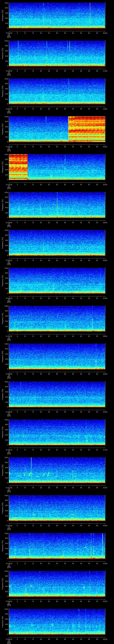Viewport: 114px width, 644px height.
Task: Select the 12:32:00 start time label
Action: pyautogui.click(x=9, y=147)
